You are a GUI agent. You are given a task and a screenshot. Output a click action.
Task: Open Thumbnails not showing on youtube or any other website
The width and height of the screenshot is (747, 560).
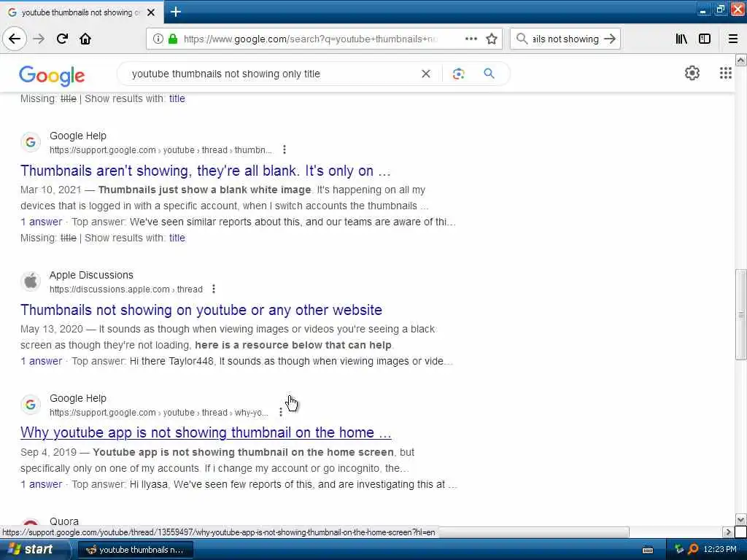coord(201,310)
